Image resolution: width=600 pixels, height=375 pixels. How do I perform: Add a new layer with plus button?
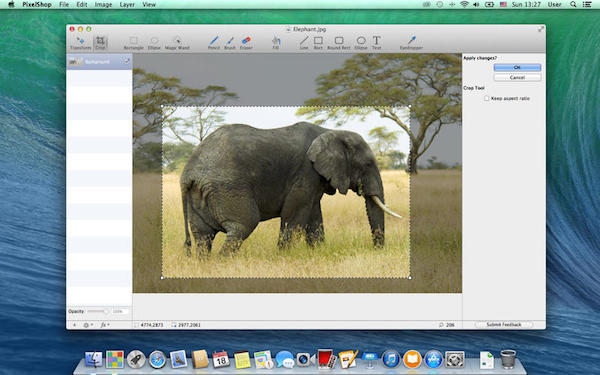click(75, 325)
